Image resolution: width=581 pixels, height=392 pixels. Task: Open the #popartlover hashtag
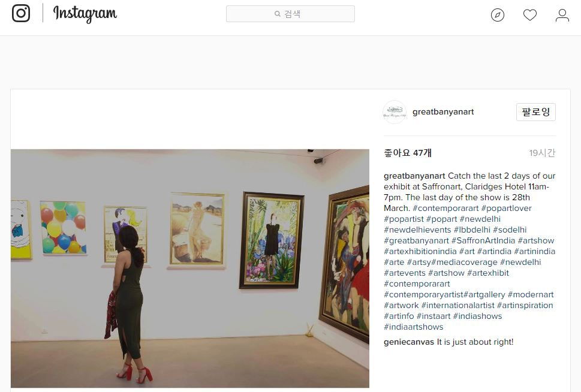click(x=506, y=208)
